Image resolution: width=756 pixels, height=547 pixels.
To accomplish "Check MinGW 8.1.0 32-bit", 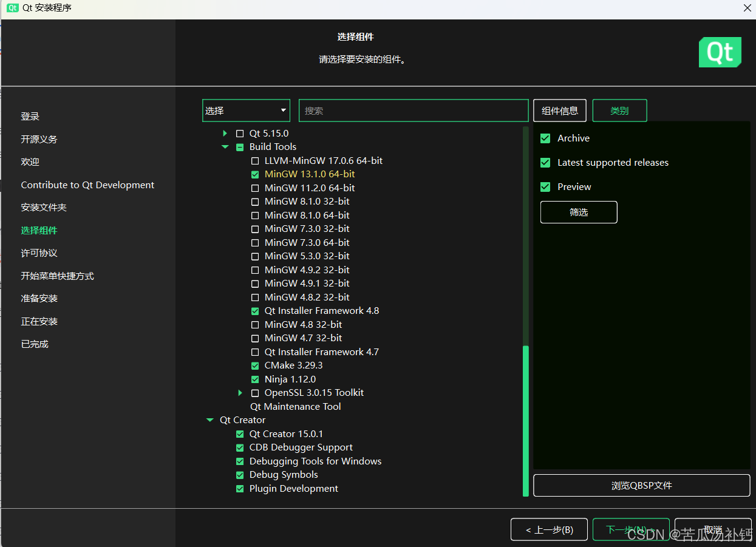I will tap(255, 202).
